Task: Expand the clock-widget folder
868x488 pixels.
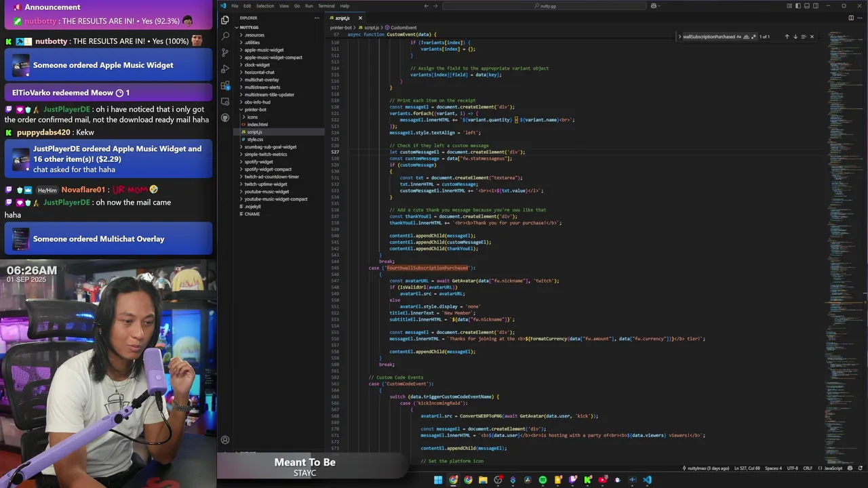Action: coord(257,65)
